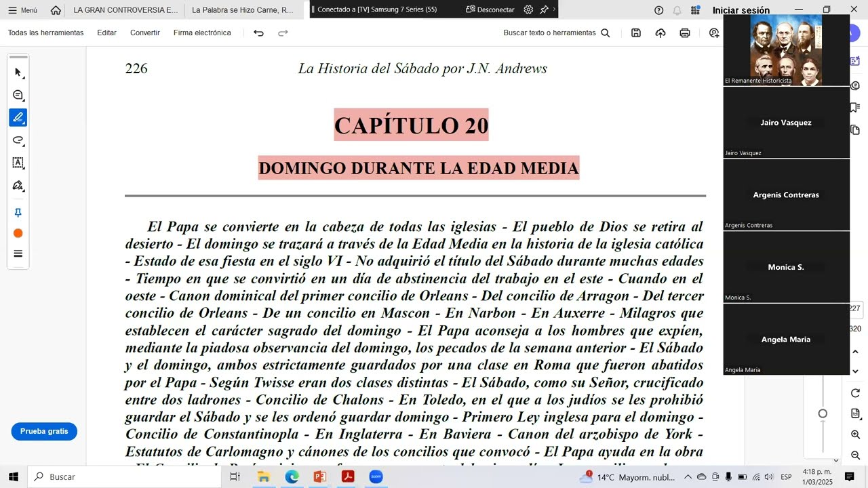Click the Prueba gratis button
Viewport: 868px width, 488px height.
coord(44,431)
